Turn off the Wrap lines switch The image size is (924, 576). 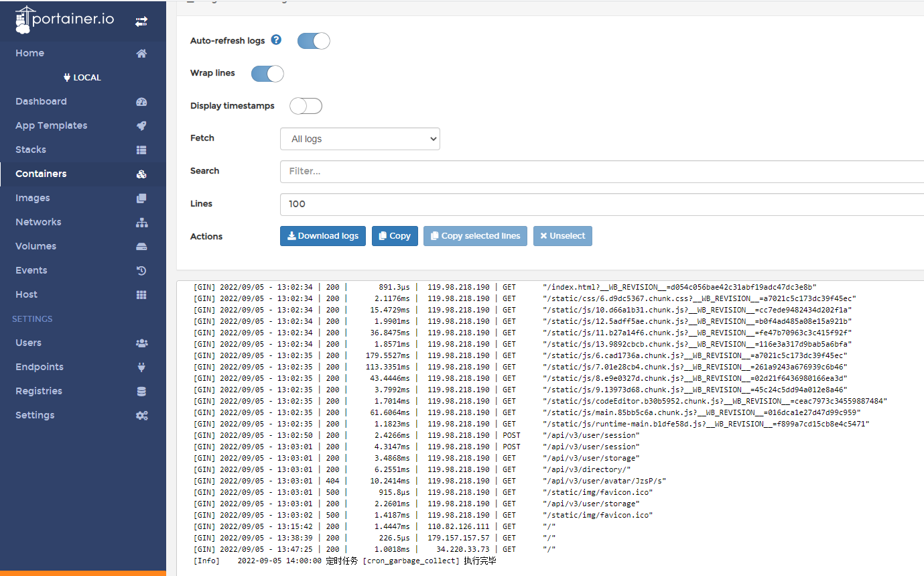[267, 74]
